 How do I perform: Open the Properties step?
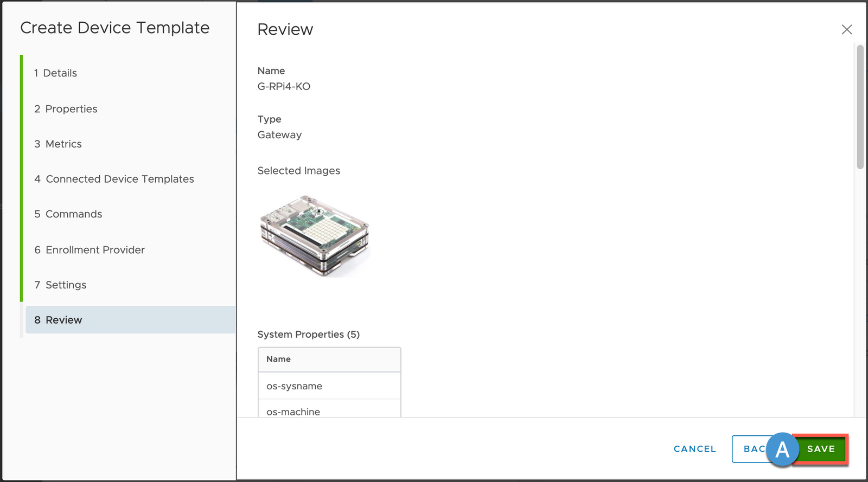pos(66,109)
